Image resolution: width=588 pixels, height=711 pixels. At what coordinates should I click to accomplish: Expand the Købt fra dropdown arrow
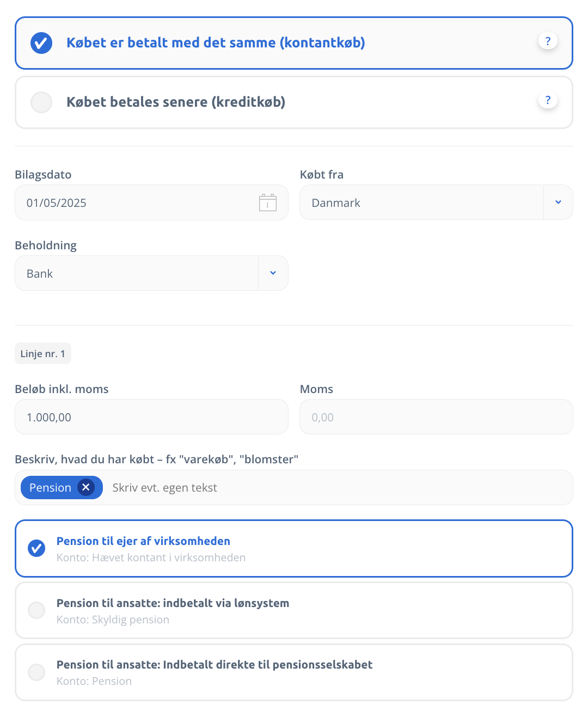click(558, 203)
